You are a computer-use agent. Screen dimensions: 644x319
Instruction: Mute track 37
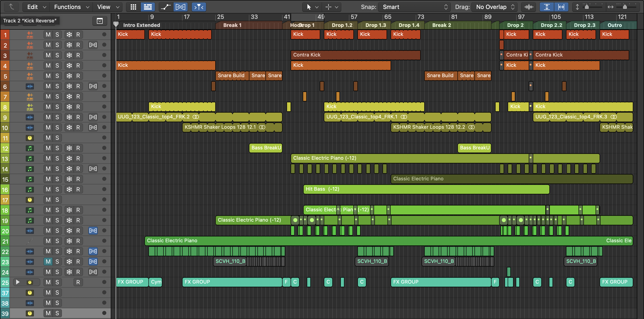point(48,293)
